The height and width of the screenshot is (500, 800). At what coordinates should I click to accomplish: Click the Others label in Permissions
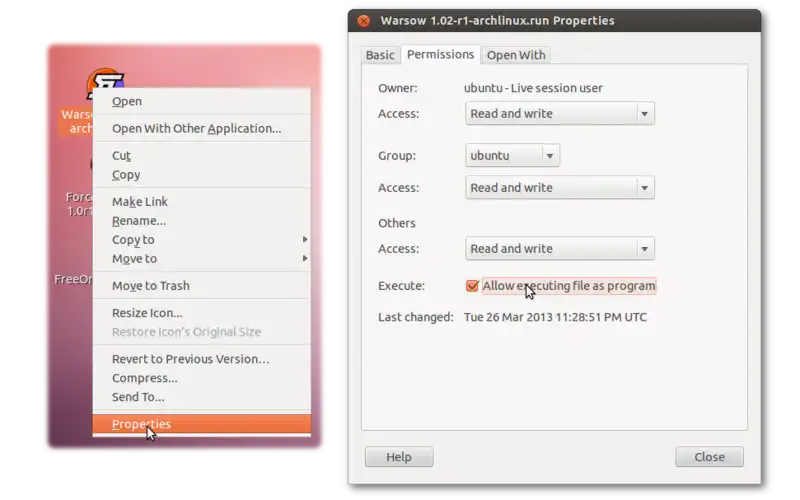[x=396, y=223]
